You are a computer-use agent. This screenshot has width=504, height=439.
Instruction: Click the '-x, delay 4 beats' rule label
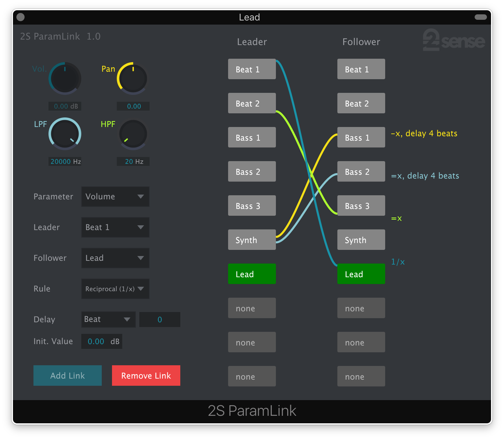424,133
